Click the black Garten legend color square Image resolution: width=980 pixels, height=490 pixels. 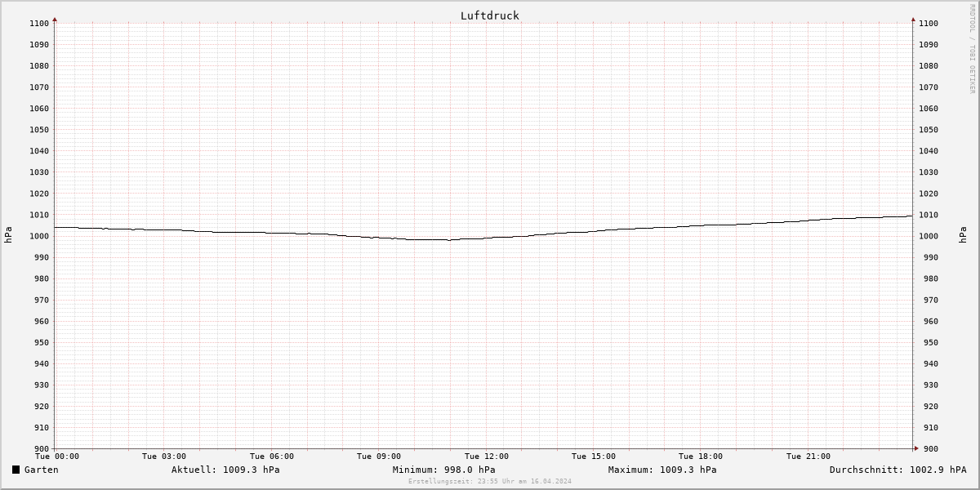[16, 470]
